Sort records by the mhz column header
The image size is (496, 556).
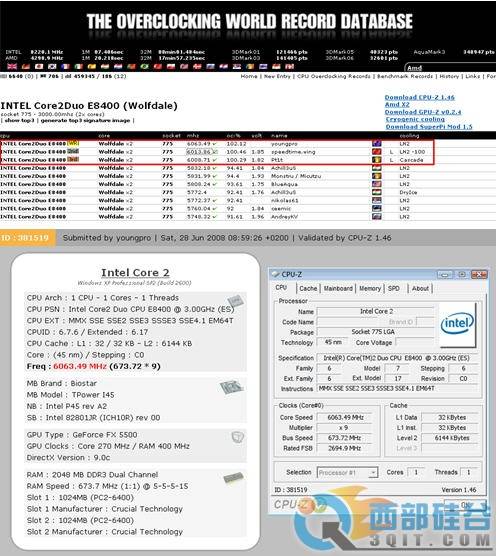point(193,136)
